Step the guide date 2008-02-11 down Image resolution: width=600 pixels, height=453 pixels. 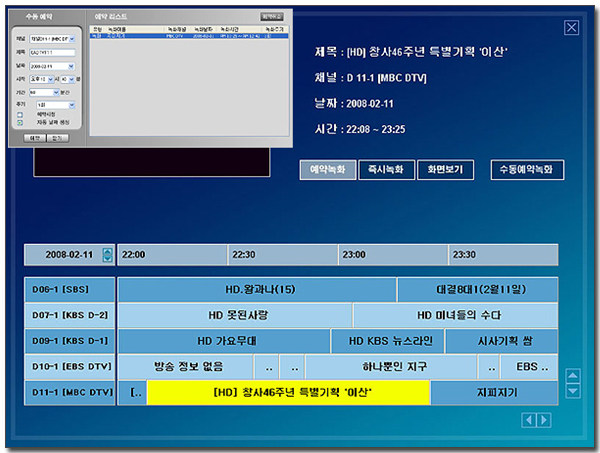[108, 259]
